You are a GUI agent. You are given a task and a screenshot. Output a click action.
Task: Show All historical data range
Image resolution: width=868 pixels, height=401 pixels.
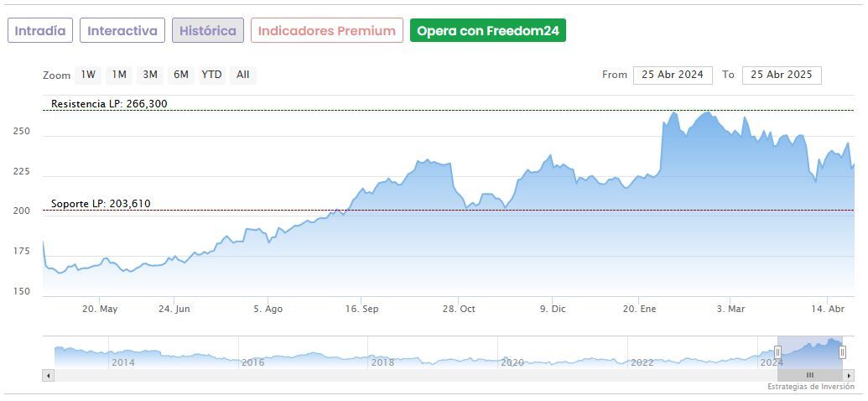coord(242,75)
